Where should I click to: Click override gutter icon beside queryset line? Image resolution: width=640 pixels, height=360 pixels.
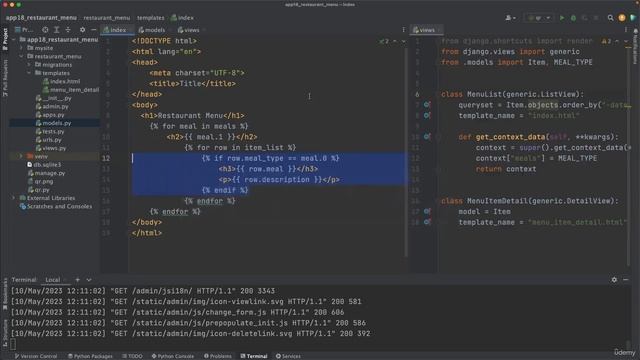coord(427,105)
